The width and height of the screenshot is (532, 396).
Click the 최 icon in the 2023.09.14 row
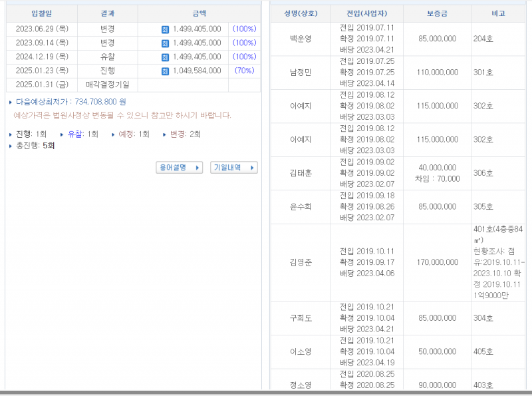click(165, 43)
